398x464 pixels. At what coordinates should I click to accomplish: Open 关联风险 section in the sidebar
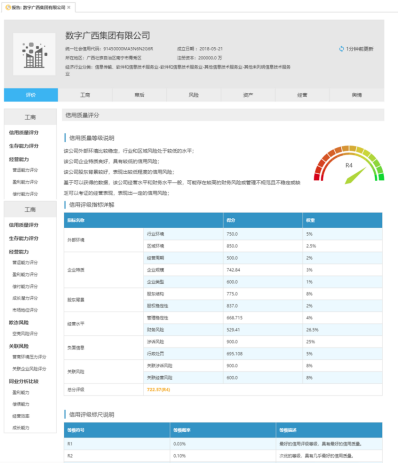(19, 346)
